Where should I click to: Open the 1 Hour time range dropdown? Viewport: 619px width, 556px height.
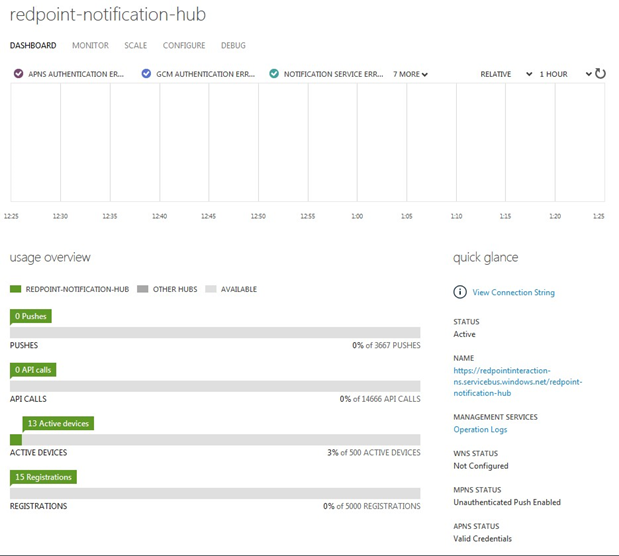click(565, 74)
